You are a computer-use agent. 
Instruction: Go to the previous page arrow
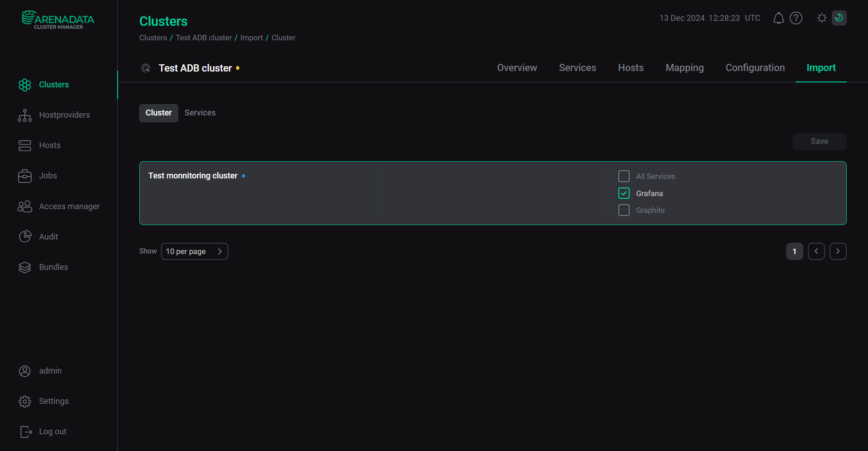816,251
